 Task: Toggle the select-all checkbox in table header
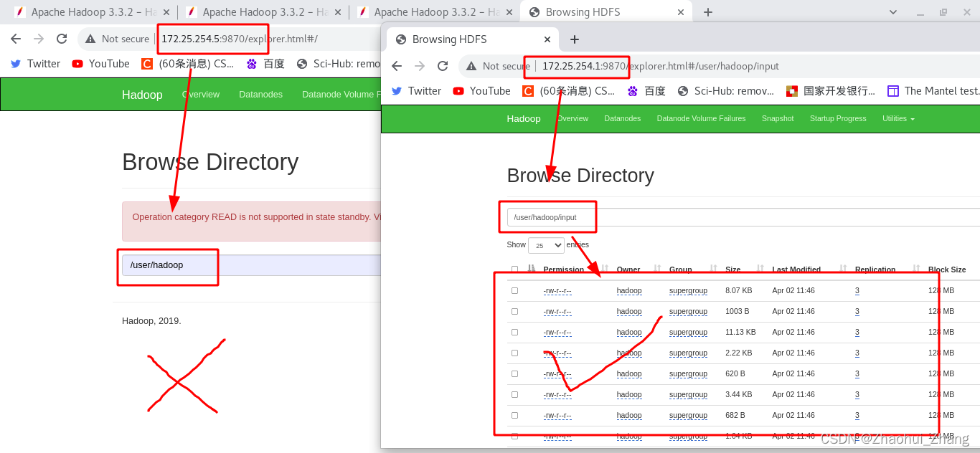(x=514, y=270)
